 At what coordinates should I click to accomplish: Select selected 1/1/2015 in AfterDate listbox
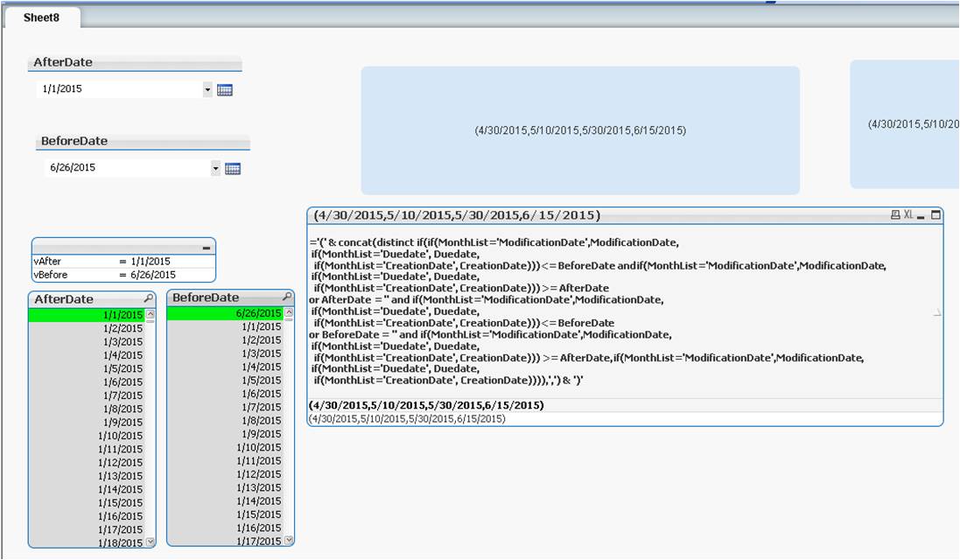pos(87,315)
